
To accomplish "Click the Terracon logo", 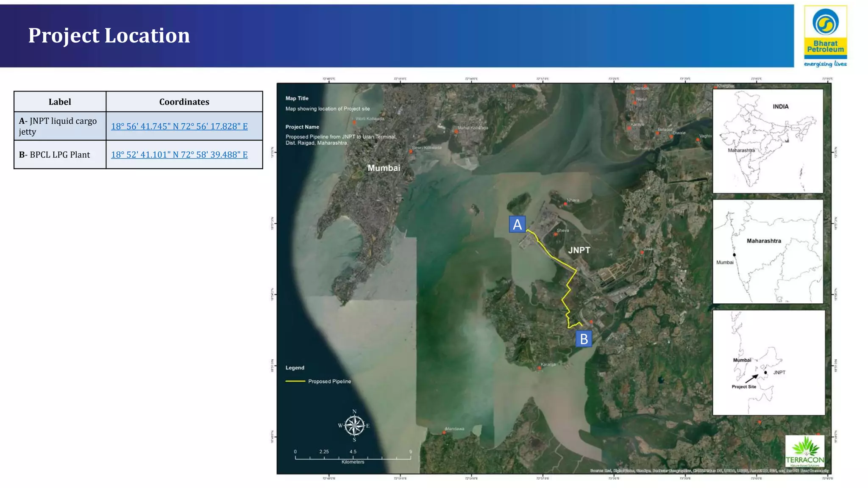I will 804,451.
